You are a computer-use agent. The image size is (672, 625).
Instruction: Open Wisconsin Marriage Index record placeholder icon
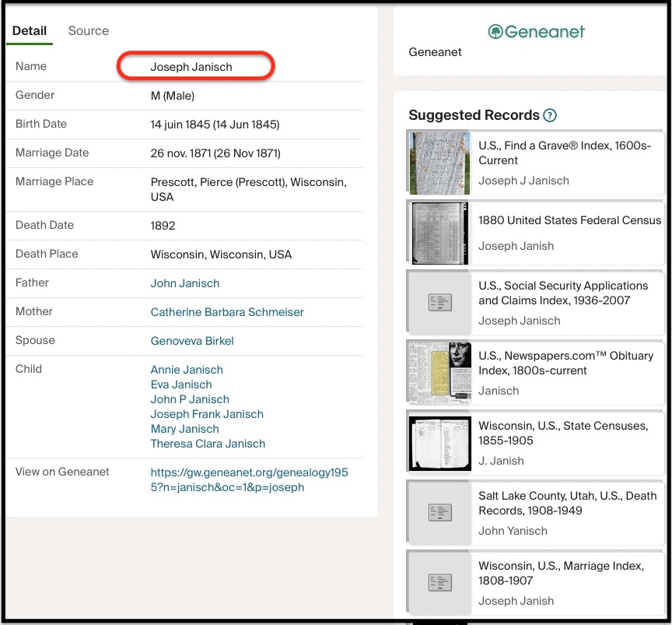click(439, 582)
